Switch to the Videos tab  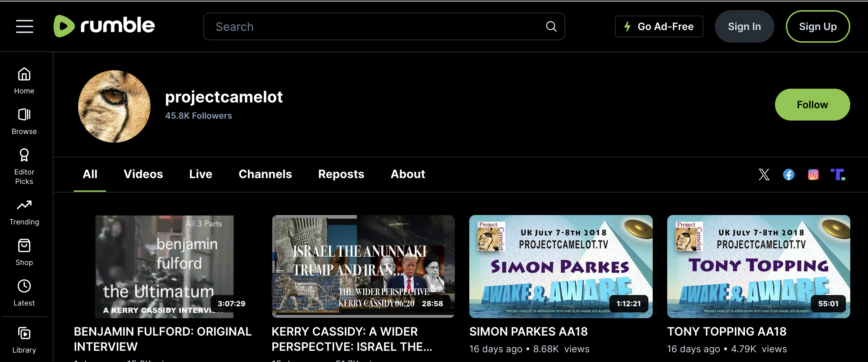[143, 174]
